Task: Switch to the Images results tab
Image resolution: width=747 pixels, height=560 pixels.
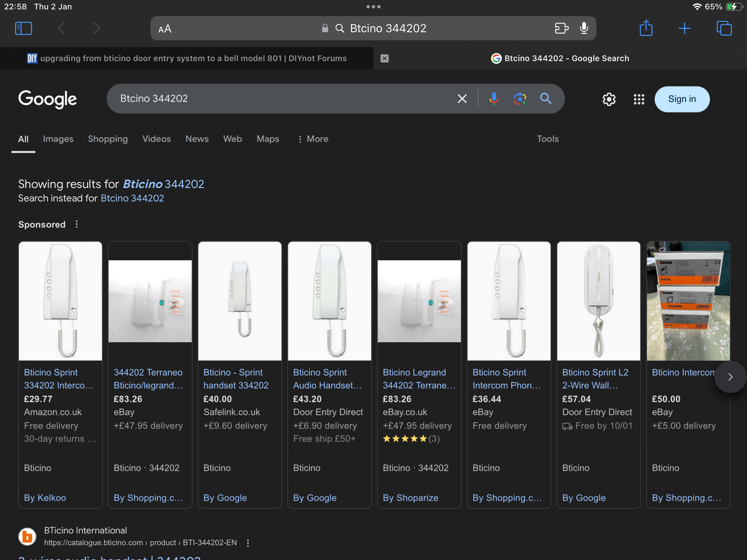Action: [58, 139]
